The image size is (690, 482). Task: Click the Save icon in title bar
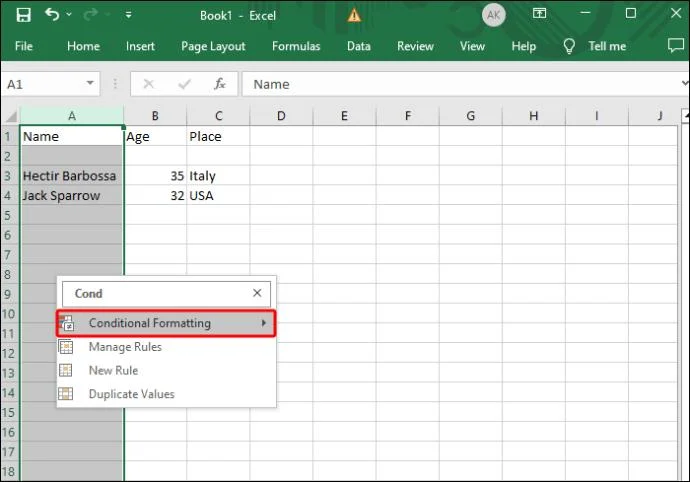[x=23, y=15]
